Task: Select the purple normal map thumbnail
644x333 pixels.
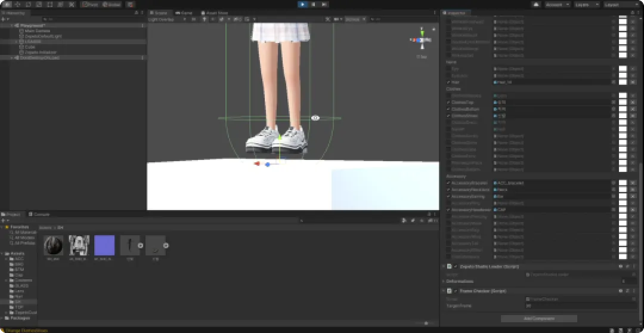Action: pos(104,245)
